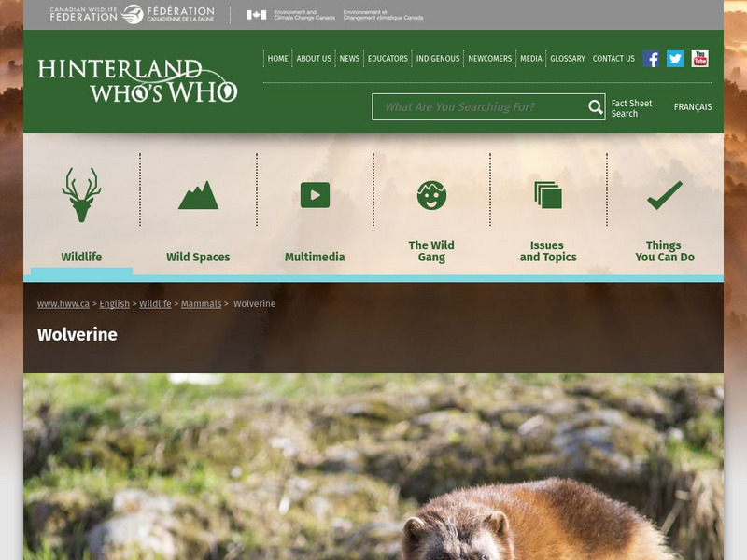747x560 pixels.
Task: Click the Things You Can Do checkmark icon
Action: pyautogui.click(x=664, y=193)
